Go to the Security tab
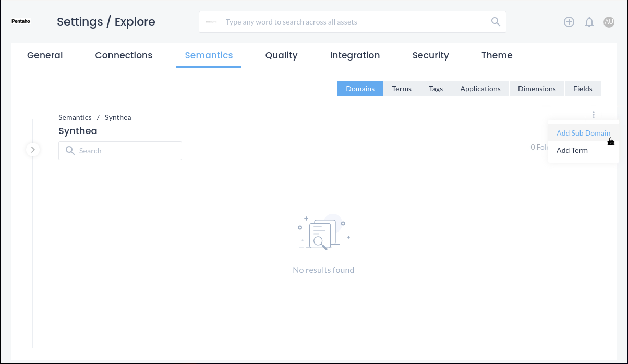Image resolution: width=628 pixels, height=364 pixels. [430, 55]
